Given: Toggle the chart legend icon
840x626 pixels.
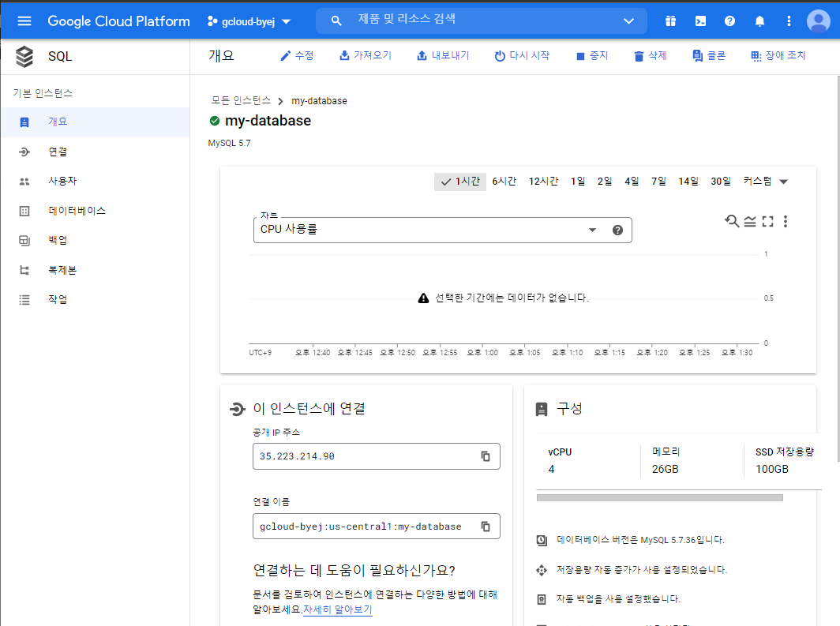Looking at the screenshot, I should [x=750, y=221].
